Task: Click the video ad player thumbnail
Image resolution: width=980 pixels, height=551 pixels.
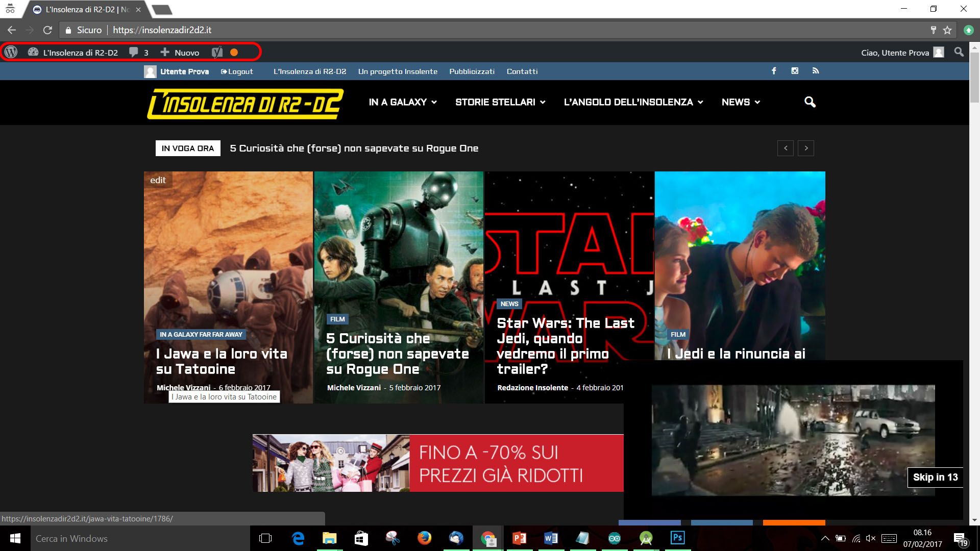Action: pos(793,440)
